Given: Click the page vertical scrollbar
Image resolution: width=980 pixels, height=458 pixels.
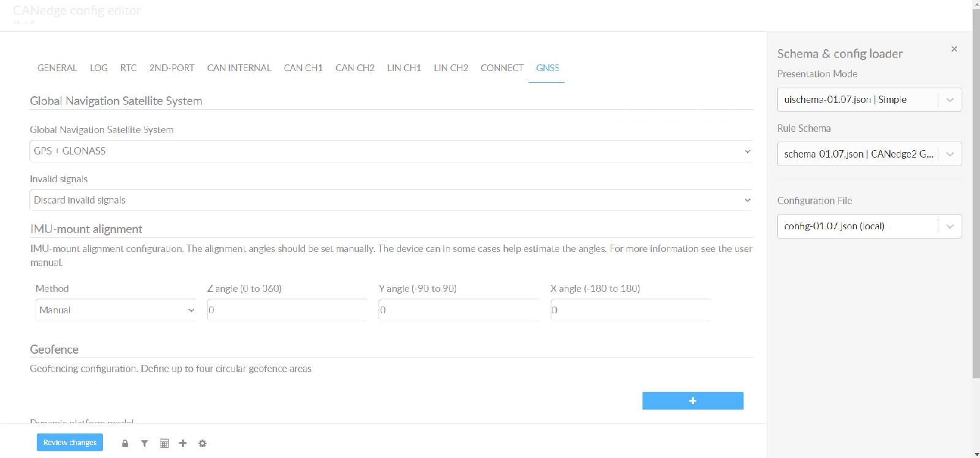Looking at the screenshot, I should (976, 193).
